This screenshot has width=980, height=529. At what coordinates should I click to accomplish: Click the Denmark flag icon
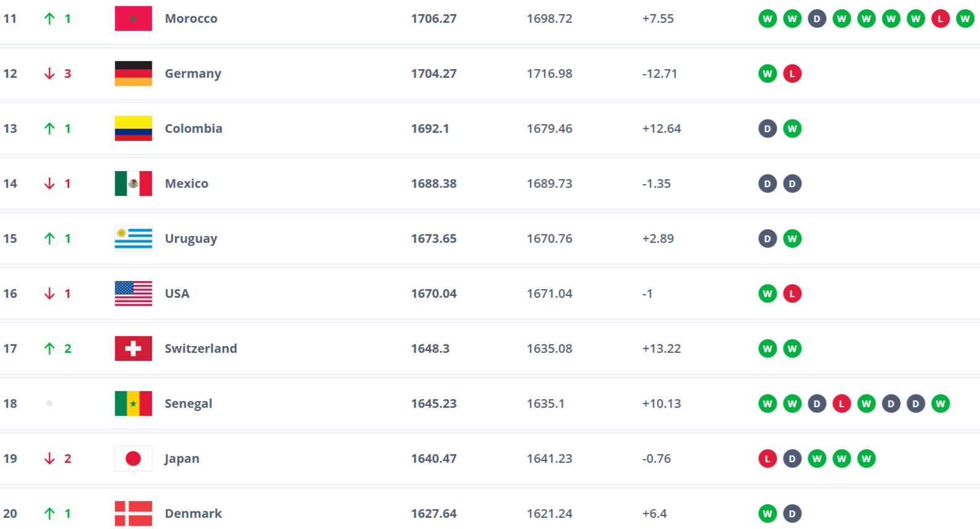pos(133,514)
